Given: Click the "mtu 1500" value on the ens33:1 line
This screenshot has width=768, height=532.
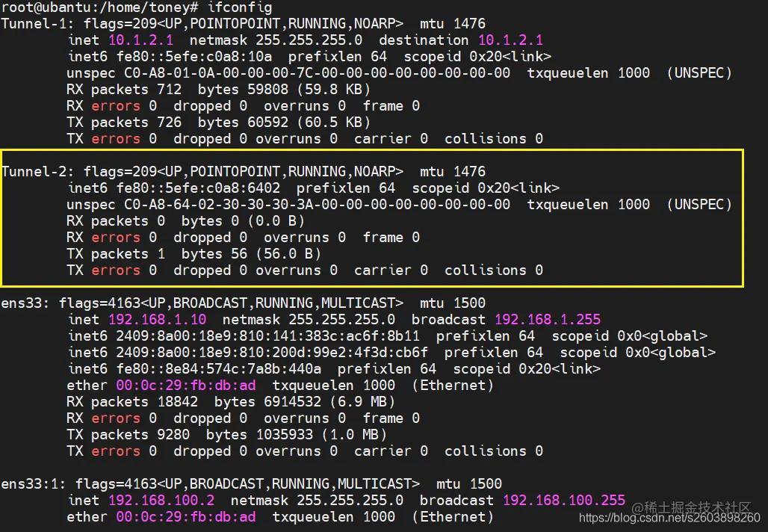Looking at the screenshot, I should 469,484.
